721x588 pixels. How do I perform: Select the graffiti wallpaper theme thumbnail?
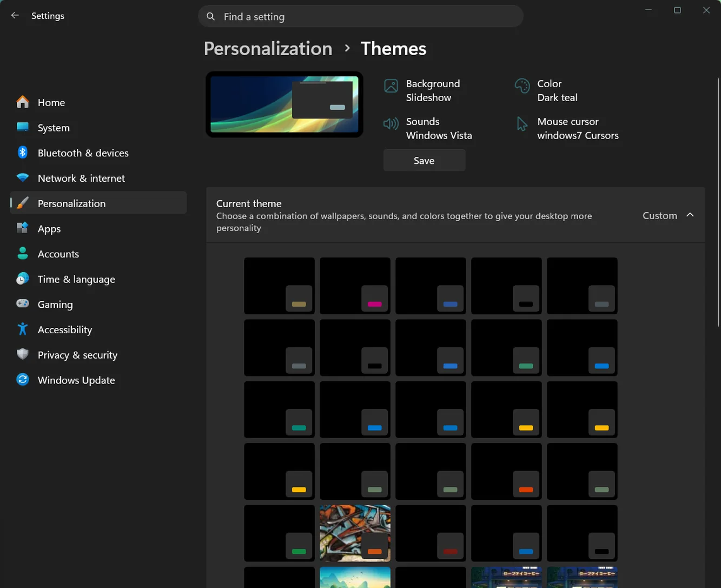point(355,533)
